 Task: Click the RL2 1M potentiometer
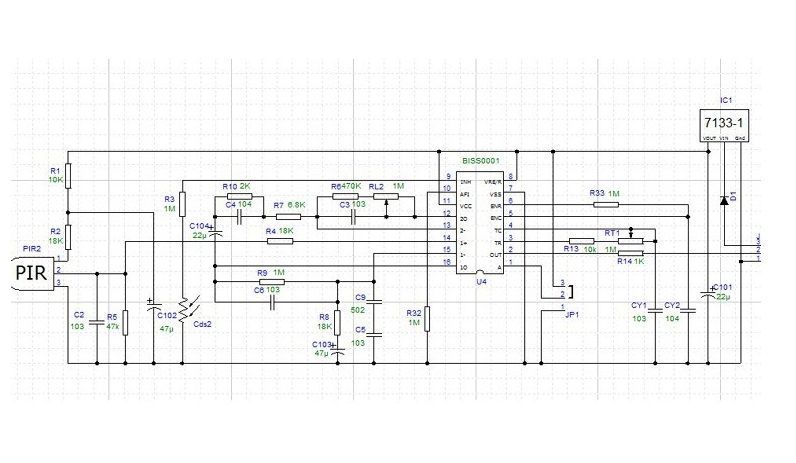384,197
